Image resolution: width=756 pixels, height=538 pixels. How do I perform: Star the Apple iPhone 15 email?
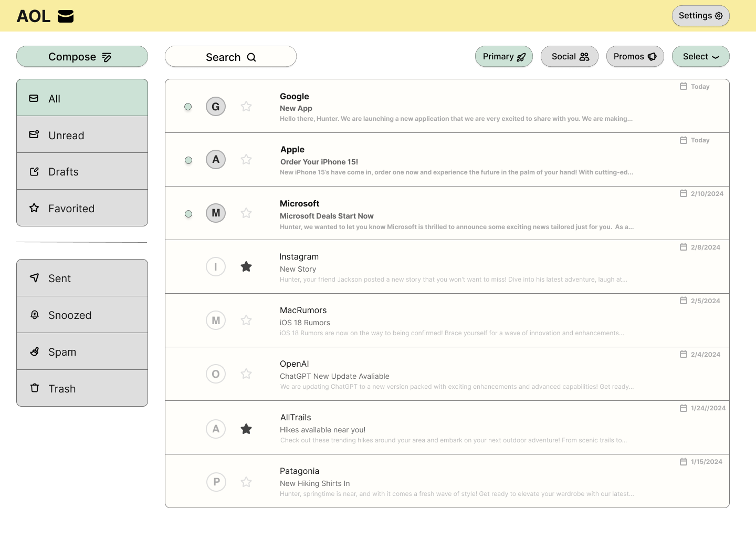pyautogui.click(x=246, y=160)
